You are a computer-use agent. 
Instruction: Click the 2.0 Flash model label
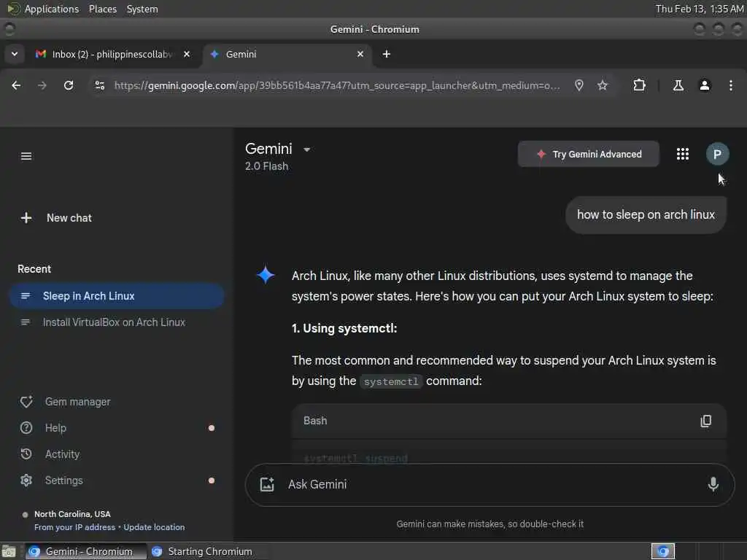click(266, 166)
